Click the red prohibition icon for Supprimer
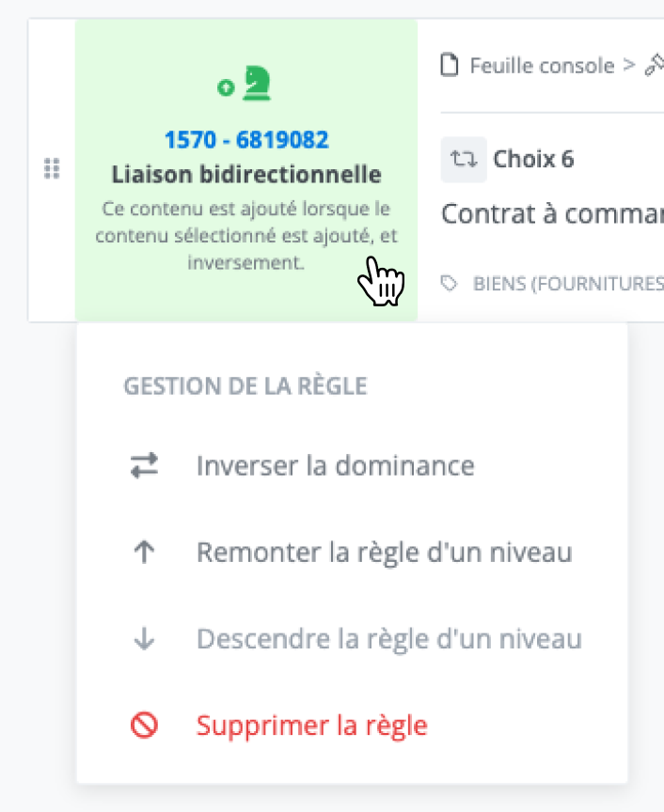 144,725
